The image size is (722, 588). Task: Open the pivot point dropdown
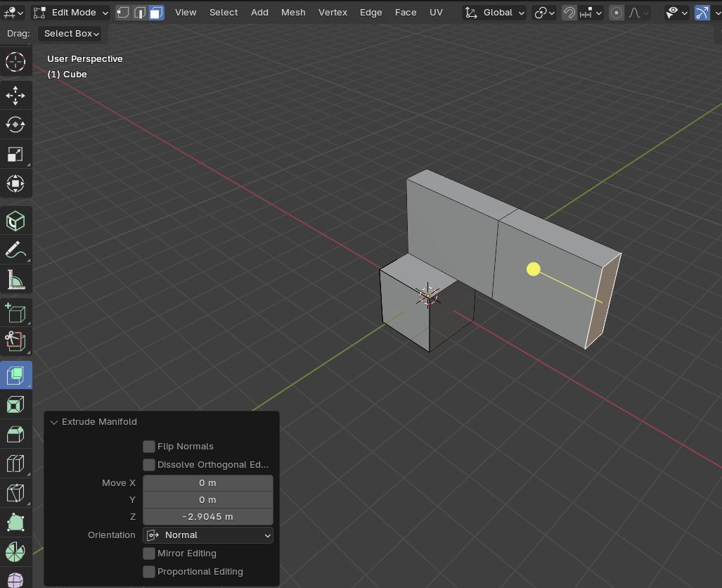(x=544, y=13)
